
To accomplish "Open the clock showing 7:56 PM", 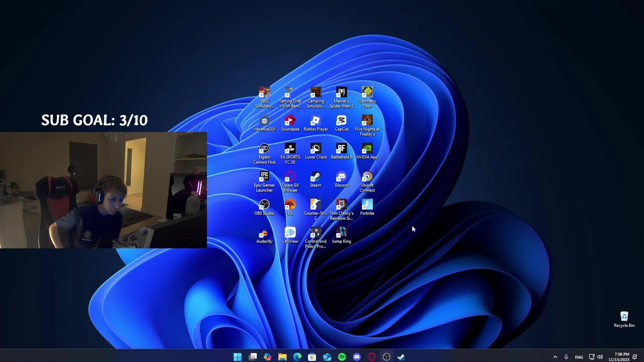I will coord(618,357).
